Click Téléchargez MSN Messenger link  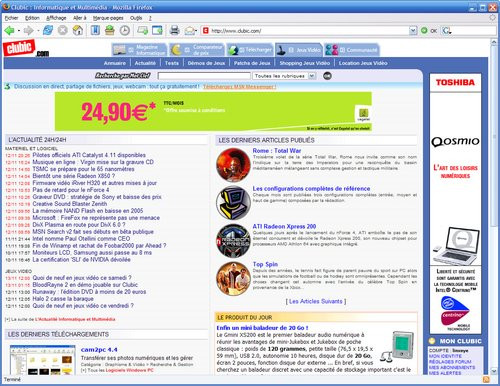click(239, 87)
